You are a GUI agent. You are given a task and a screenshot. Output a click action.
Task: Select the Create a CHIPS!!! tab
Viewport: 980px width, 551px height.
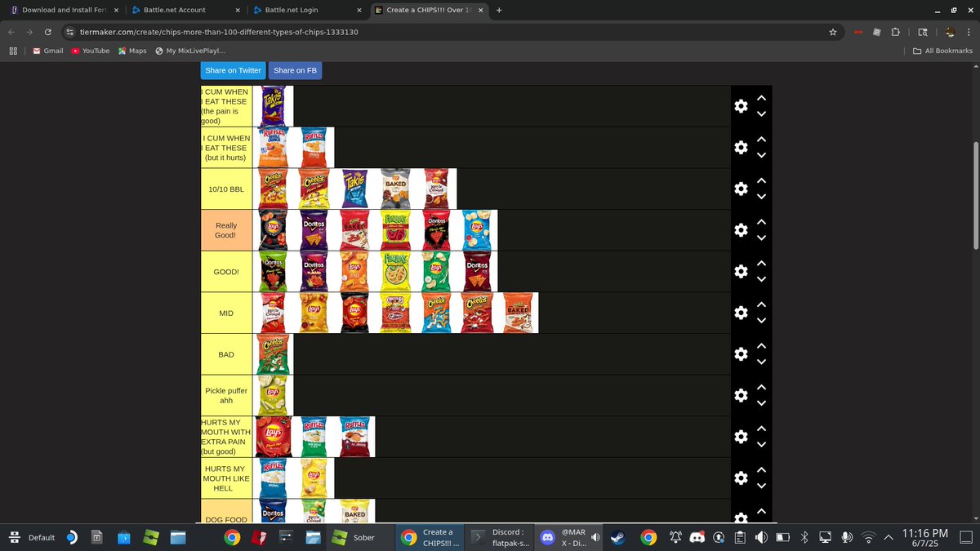[428, 10]
